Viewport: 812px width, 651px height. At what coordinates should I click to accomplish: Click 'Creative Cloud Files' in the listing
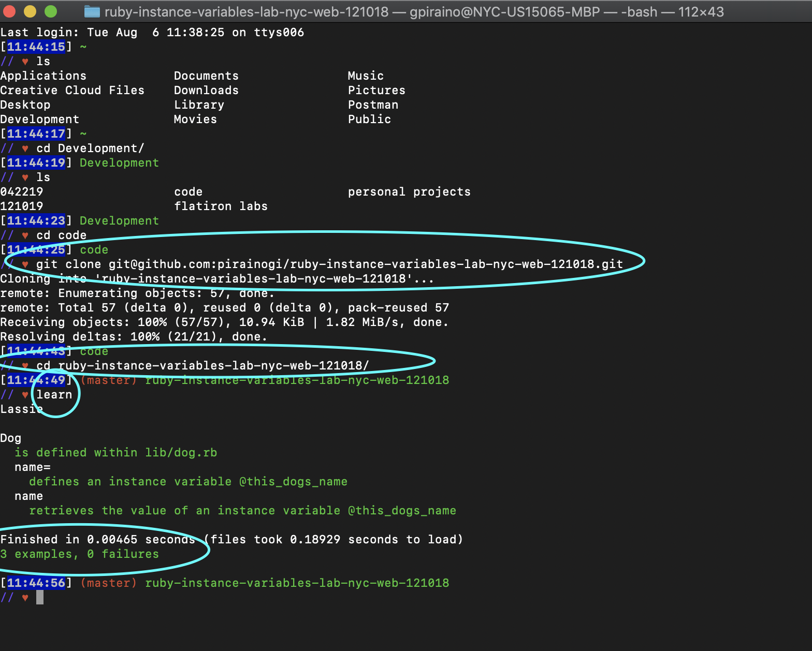point(72,90)
